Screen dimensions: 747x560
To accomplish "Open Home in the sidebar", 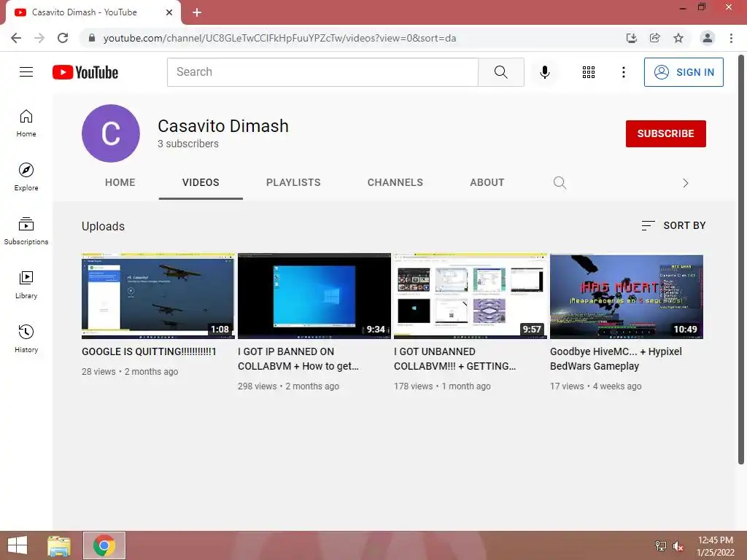I will tap(26, 123).
